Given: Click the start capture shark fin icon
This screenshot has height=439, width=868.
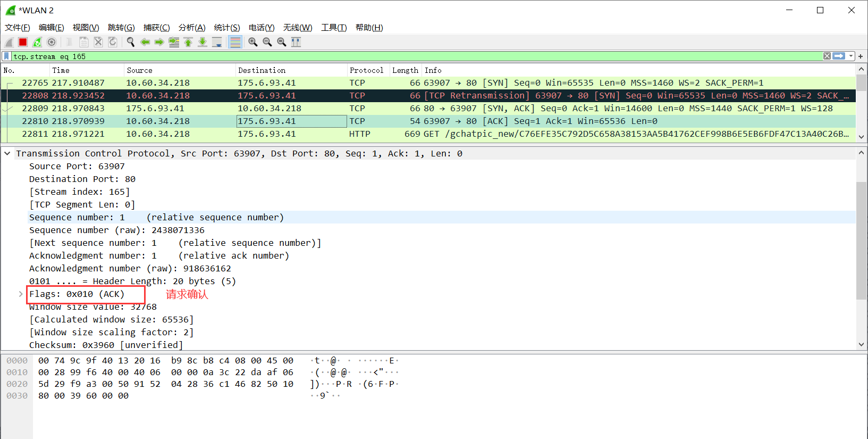Looking at the screenshot, I should click(x=9, y=42).
